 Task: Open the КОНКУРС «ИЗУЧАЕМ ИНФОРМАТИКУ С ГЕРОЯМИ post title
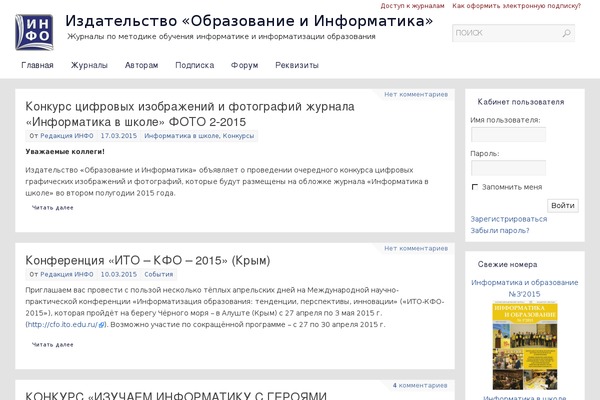pyautogui.click(x=176, y=395)
